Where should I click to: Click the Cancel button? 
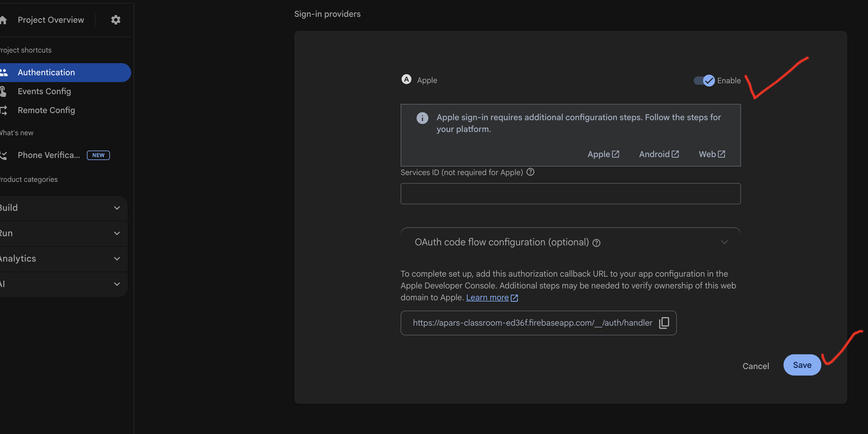click(x=756, y=366)
